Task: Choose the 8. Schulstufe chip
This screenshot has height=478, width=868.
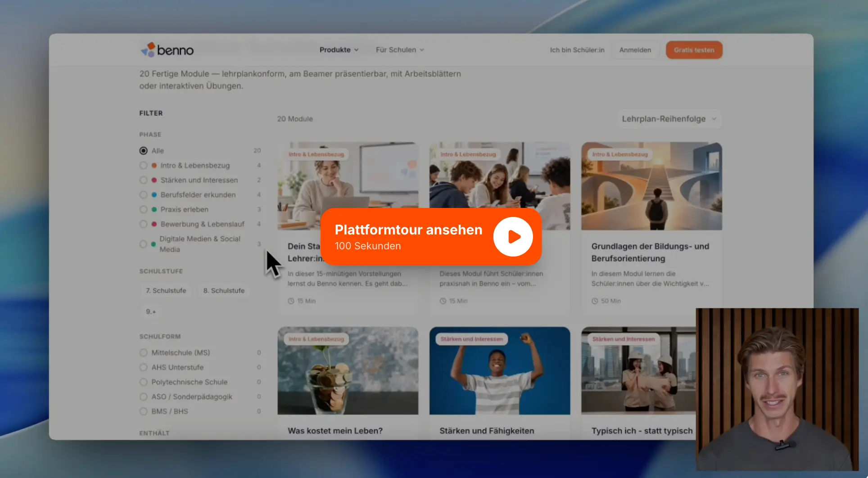Action: 224,291
